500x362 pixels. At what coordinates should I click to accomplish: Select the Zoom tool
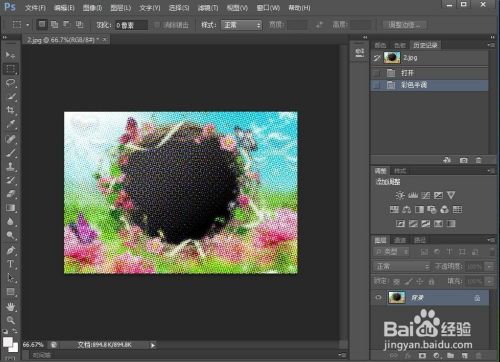pos(10,320)
